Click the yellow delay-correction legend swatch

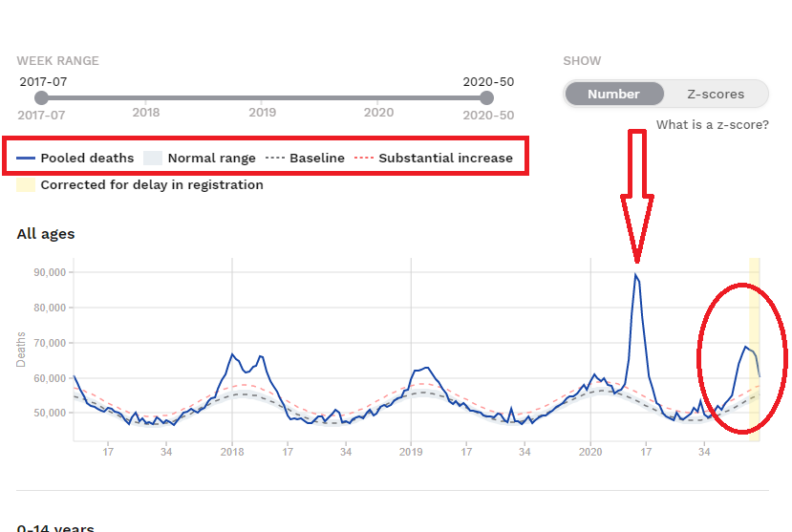[x=27, y=184]
